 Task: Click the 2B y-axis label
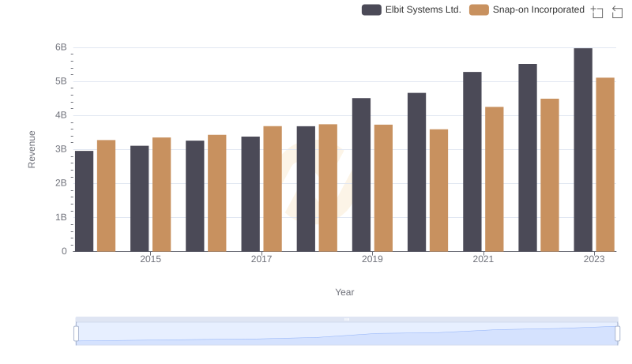point(61,183)
